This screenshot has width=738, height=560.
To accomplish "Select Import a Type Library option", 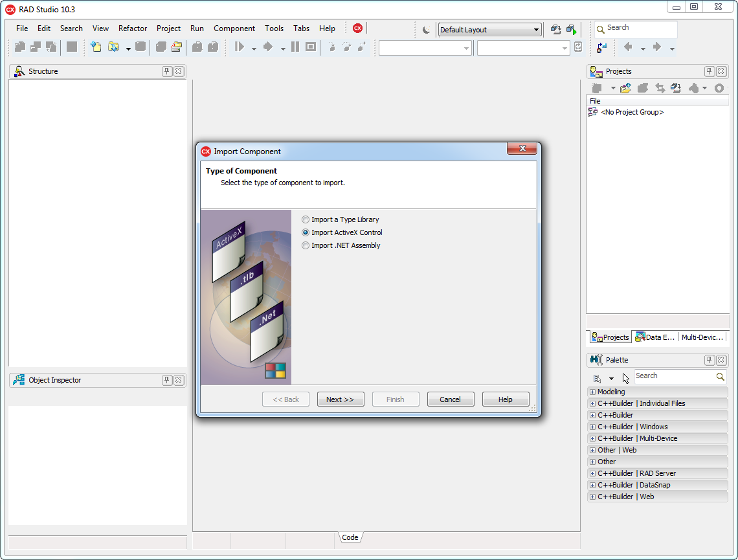I will click(341, 219).
